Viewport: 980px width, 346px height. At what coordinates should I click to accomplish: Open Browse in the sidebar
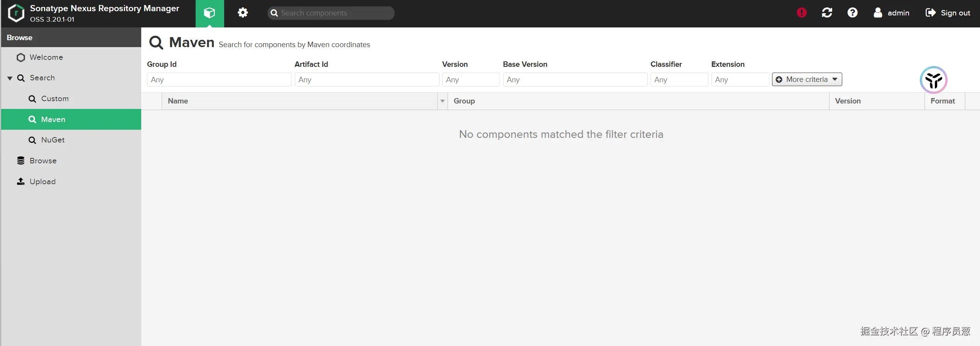click(71, 161)
